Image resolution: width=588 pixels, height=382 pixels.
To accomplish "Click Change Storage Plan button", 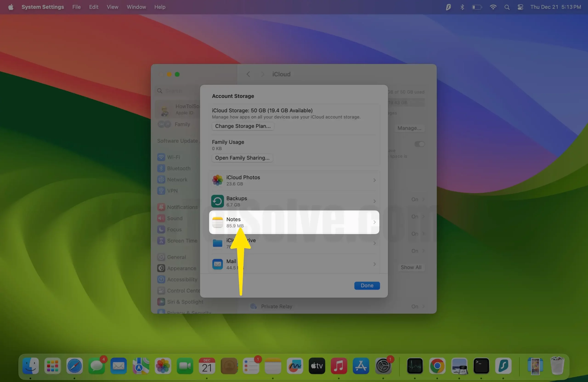I will [243, 126].
